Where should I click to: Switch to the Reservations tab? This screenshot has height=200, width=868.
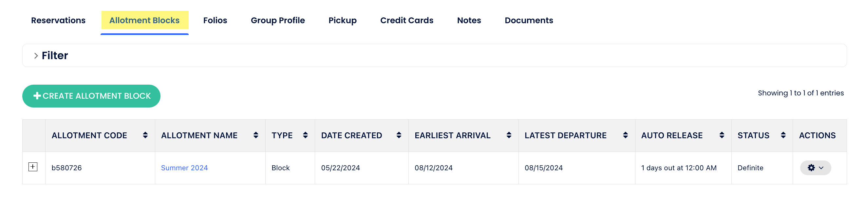(58, 21)
